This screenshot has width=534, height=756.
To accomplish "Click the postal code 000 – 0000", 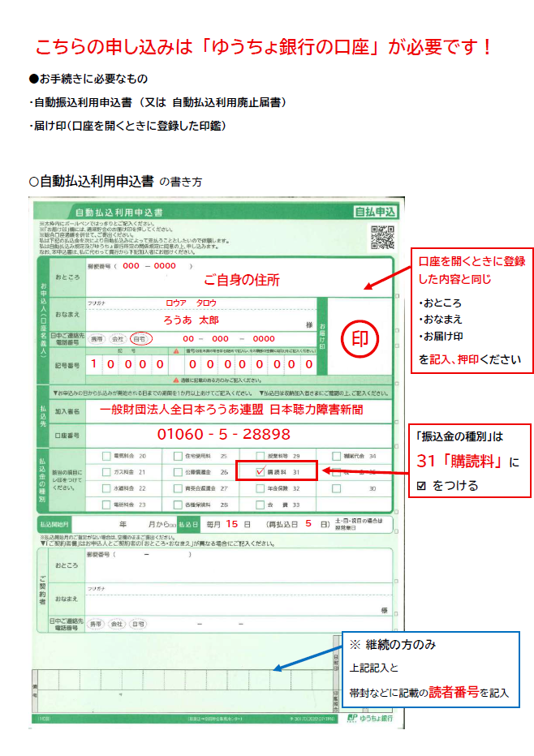I will (x=149, y=266).
